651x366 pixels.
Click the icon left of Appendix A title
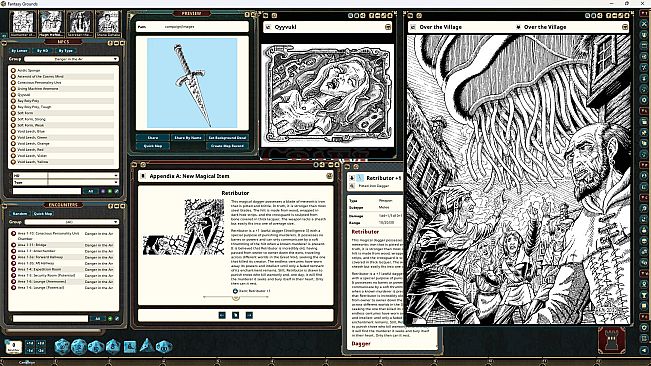point(143,176)
